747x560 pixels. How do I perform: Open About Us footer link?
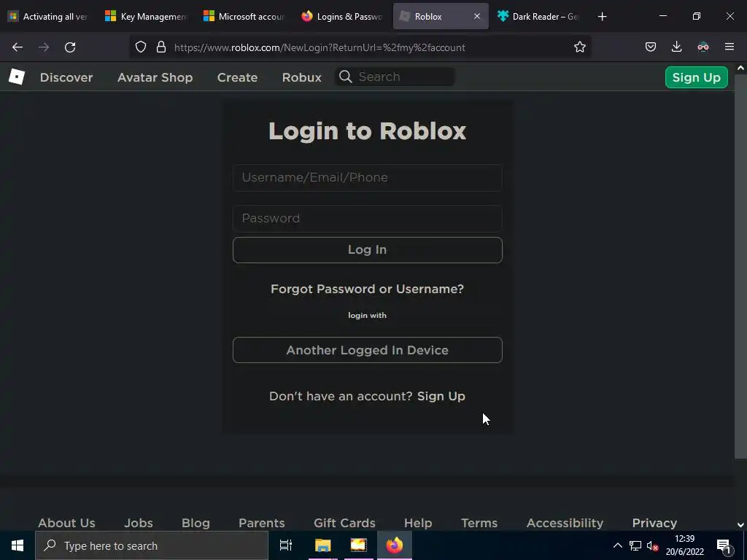[66, 523]
